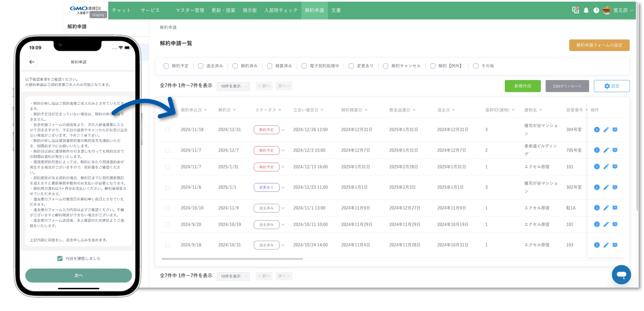Image resolution: width=644 pixels, height=311 pixels.
Task: Click 解約申請フォームの設定 button
Action: [599, 45]
